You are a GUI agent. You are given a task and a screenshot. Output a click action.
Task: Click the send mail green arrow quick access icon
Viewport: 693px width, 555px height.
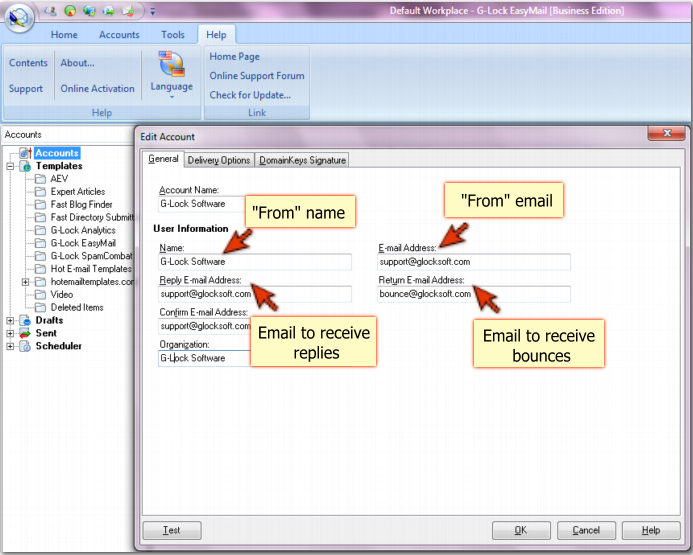109,11
